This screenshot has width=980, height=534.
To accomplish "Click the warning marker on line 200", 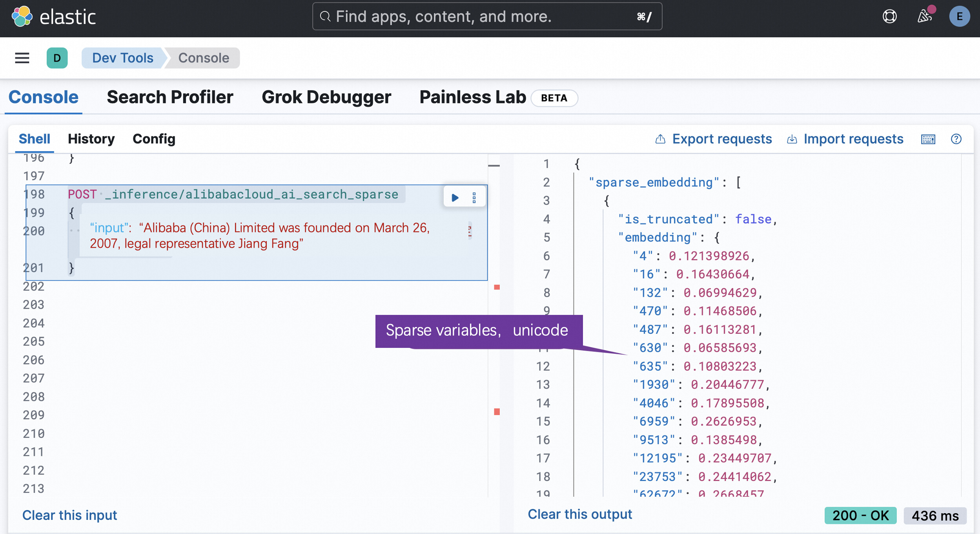I will [470, 231].
